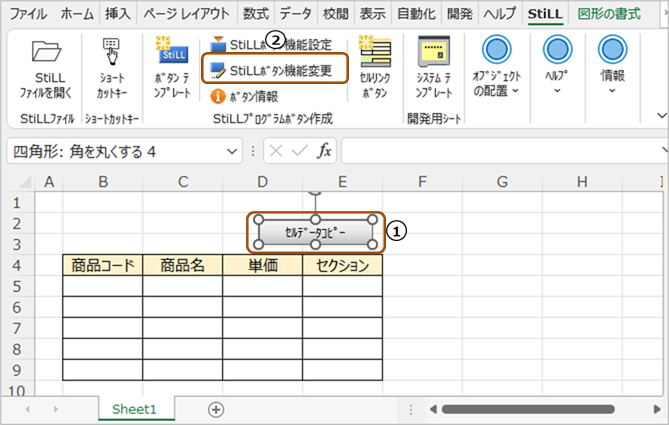Click the shortcut key icon
The image size is (669, 425).
pos(111,51)
